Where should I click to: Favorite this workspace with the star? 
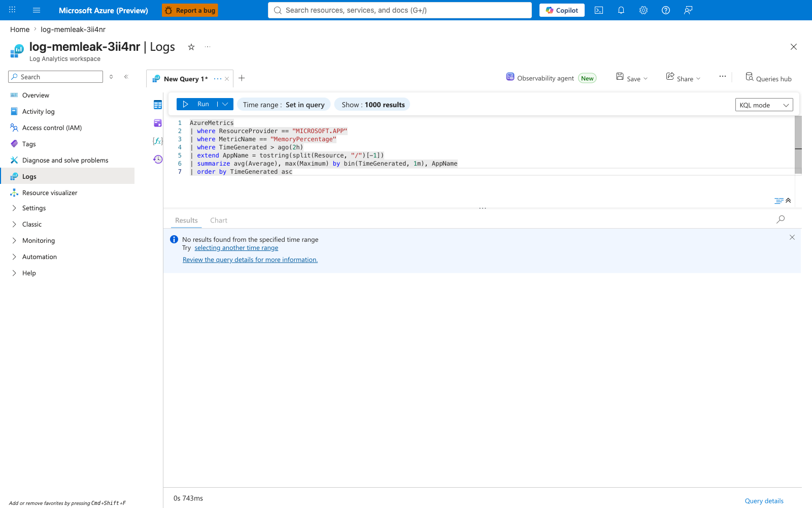191,47
